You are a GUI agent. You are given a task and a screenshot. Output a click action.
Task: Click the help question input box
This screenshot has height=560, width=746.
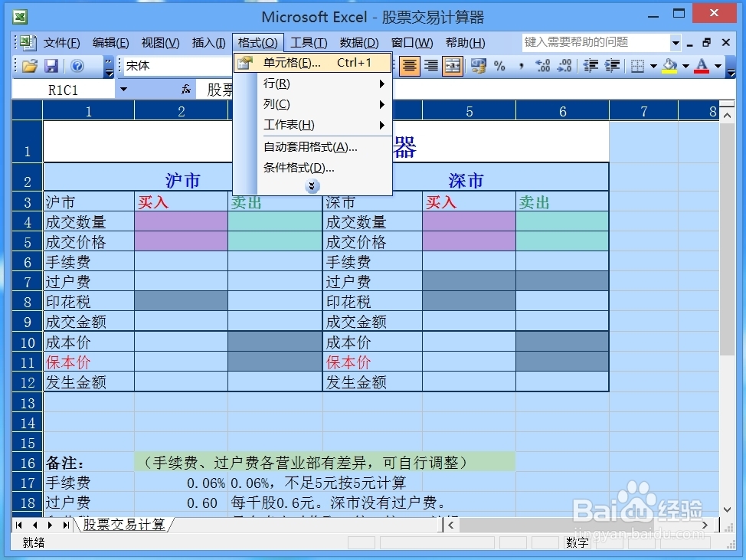pos(596,42)
